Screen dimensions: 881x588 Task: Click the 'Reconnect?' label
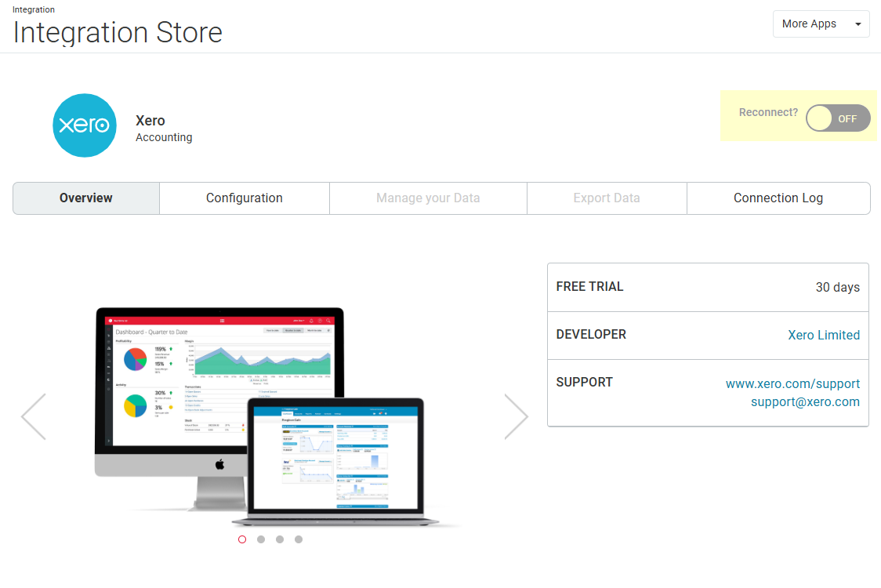coord(768,112)
